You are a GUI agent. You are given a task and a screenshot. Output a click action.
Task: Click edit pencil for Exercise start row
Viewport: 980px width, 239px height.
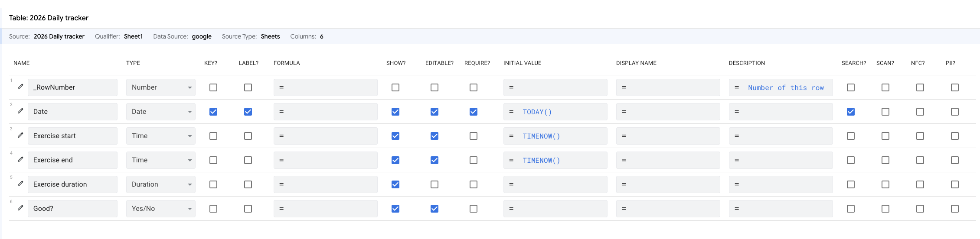(20, 136)
